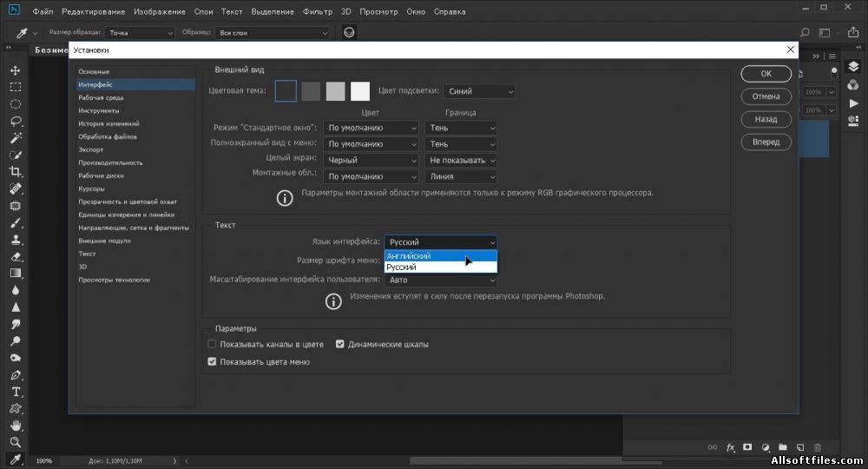Toggle 'Показывать цвета меню' checkbox
This screenshot has width=868, height=469.
pos(213,361)
